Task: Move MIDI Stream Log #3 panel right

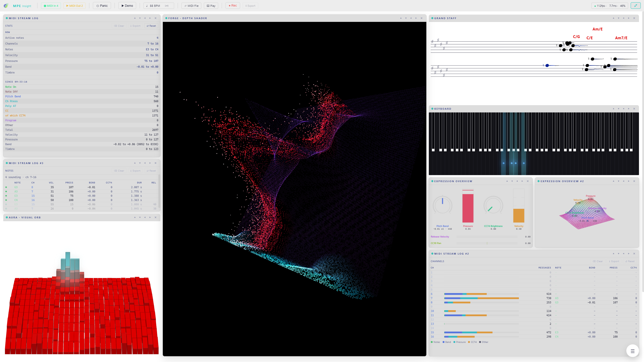Action: click(x=150, y=163)
